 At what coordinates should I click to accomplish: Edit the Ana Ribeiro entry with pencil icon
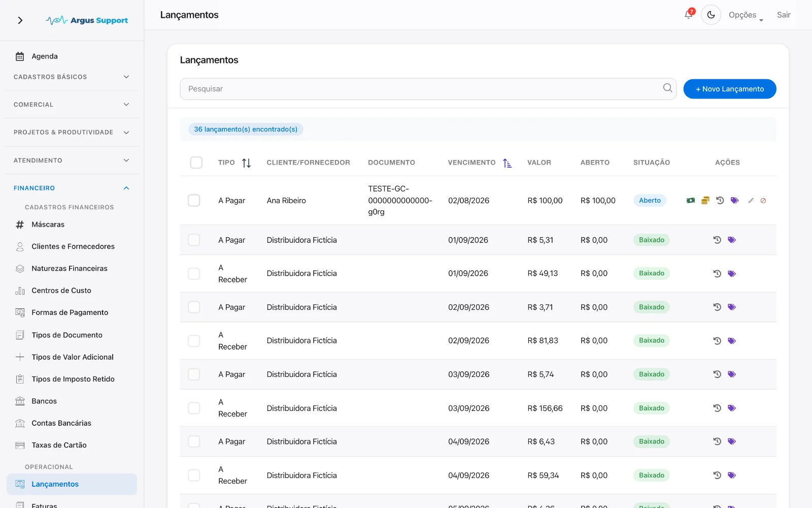pyautogui.click(x=751, y=201)
